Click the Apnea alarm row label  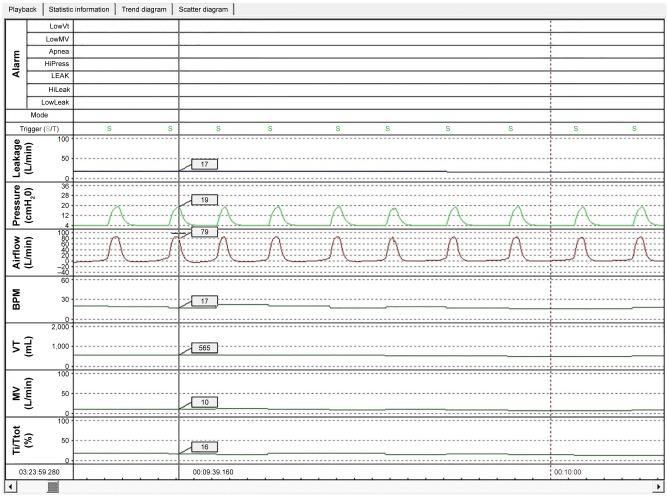pos(59,51)
